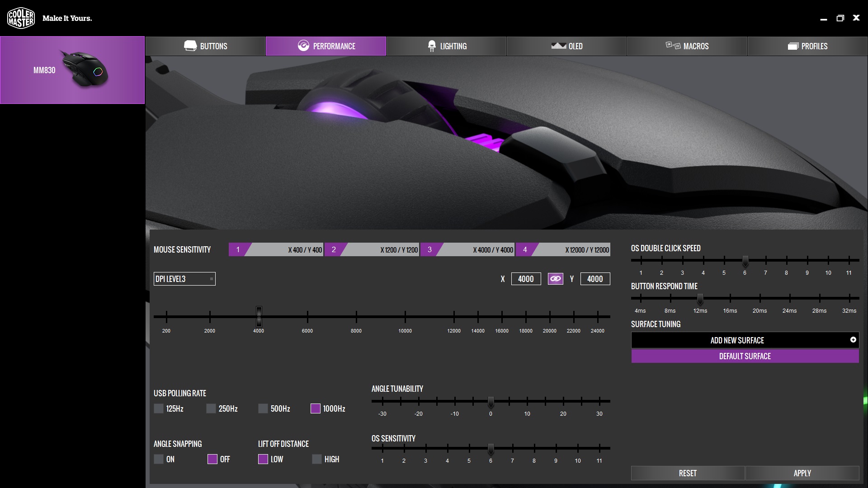Enable Angle Snapping ON

click(x=159, y=459)
